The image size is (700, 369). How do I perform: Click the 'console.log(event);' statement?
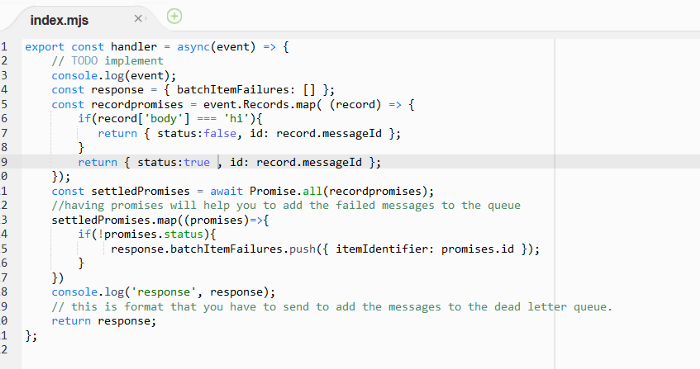[x=114, y=76]
